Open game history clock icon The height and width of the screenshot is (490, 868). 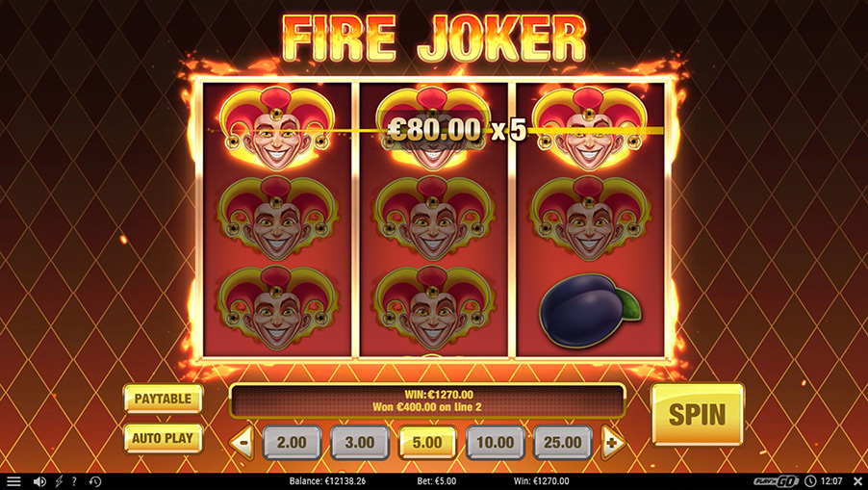click(x=95, y=481)
